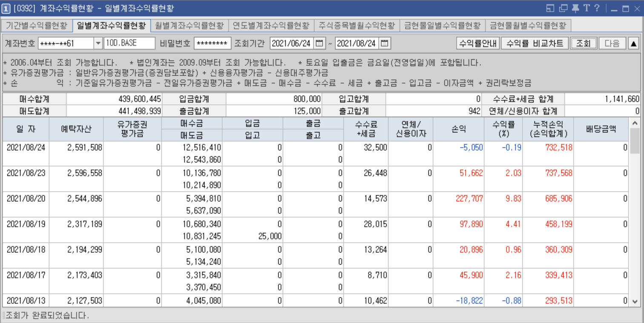Click the 입금합계 value 800,000
Viewport: 644px width, 323px height.
307,99
